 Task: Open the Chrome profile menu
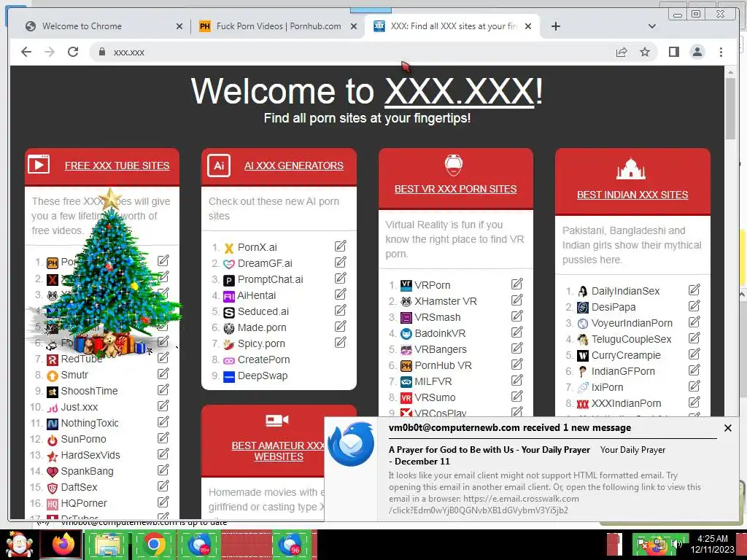pos(697,52)
